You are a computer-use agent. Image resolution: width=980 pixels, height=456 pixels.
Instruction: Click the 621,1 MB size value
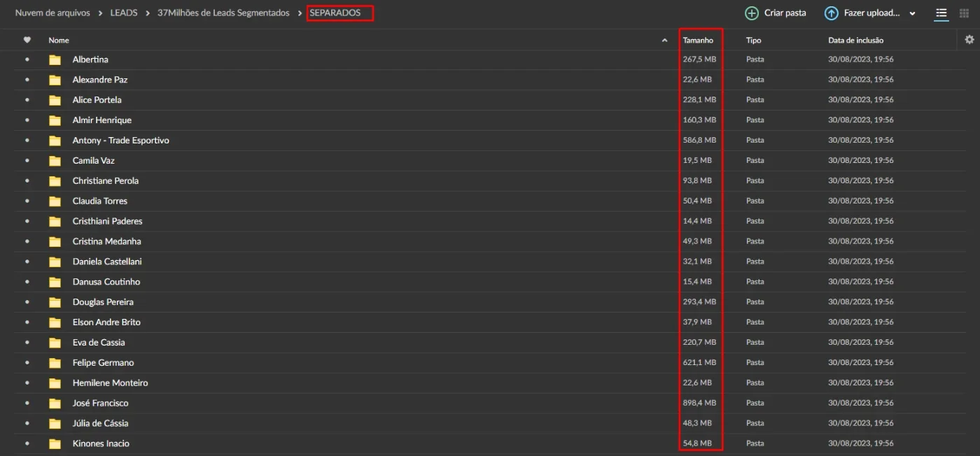click(x=699, y=362)
